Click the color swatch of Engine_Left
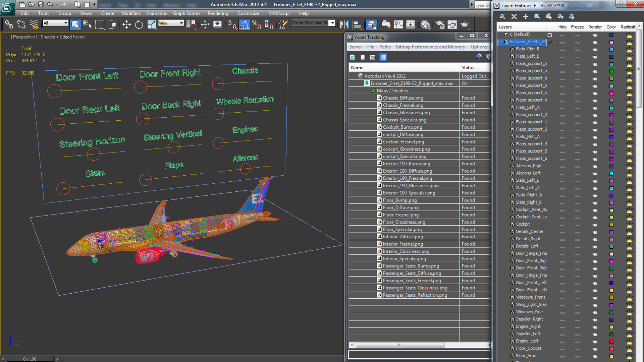Viewport: 644px width, 362px height. click(x=611, y=342)
